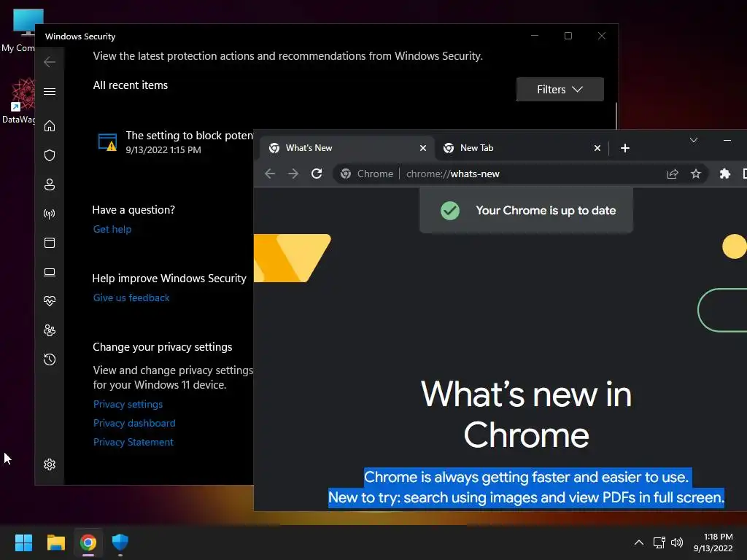Image resolution: width=747 pixels, height=560 pixels.
Task: Click the Get help link
Action: [112, 229]
